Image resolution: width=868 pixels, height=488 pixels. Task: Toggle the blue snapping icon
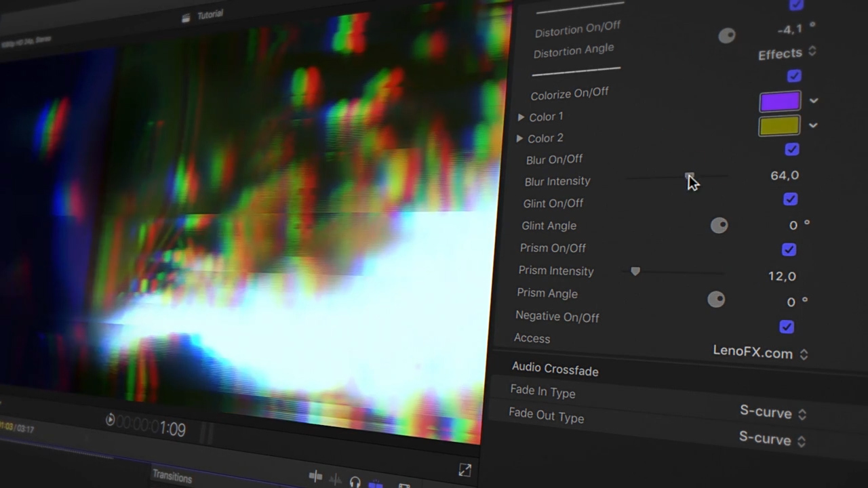click(376, 484)
